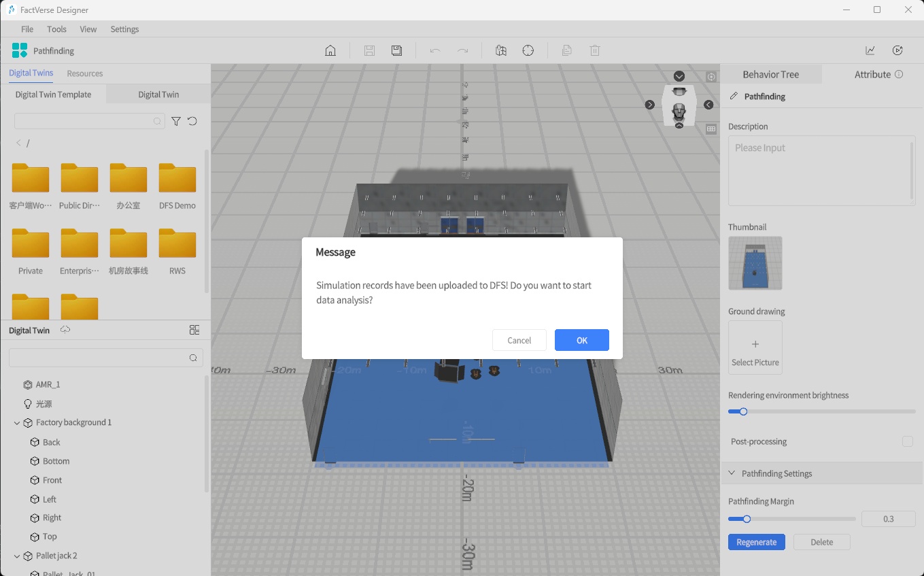Click the filter funnel icon
This screenshot has width=924, height=576.
pyautogui.click(x=176, y=121)
